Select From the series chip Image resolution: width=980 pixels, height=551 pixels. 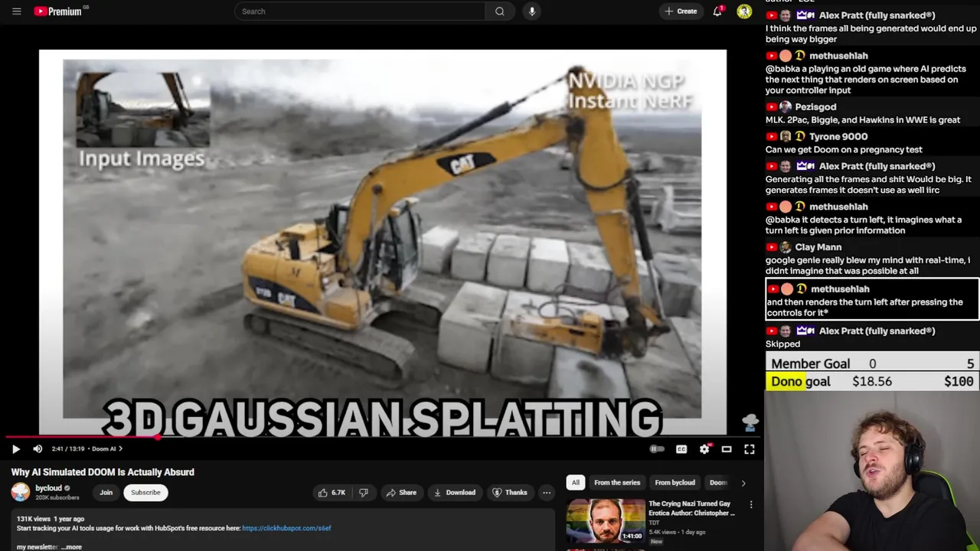[x=617, y=483]
